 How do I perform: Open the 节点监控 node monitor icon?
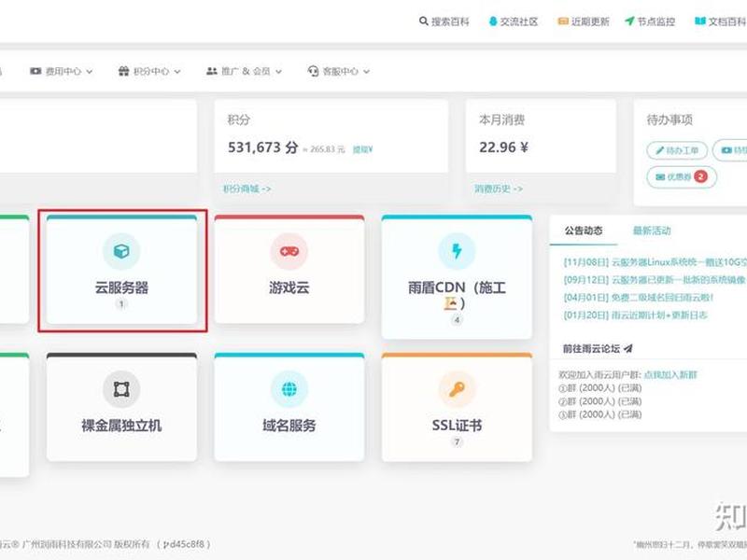(x=629, y=21)
